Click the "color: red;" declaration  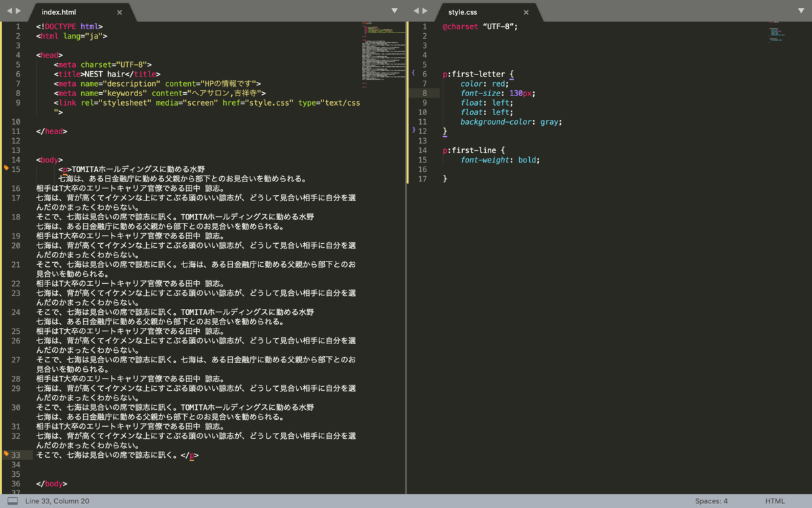(x=484, y=84)
